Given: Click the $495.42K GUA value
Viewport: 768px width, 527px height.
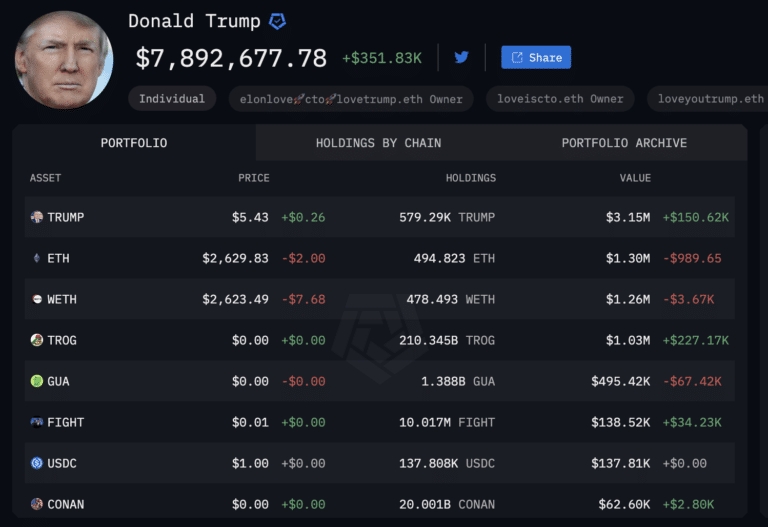Looking at the screenshot, I should point(621,381).
